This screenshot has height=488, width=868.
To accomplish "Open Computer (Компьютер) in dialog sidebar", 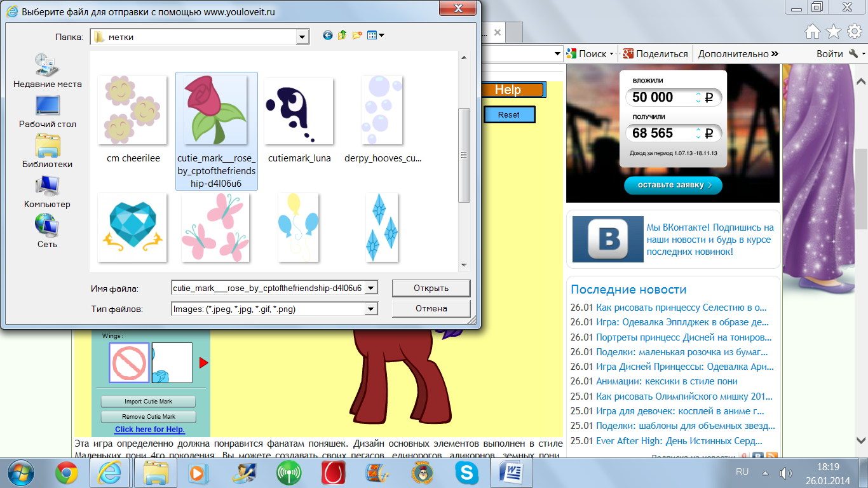I will pyautogui.click(x=48, y=191).
